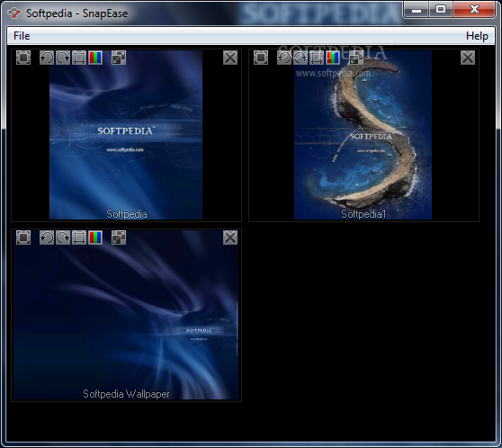Select crop tool on Softpedia image
Viewport: 502px width, 448px height.
79,58
